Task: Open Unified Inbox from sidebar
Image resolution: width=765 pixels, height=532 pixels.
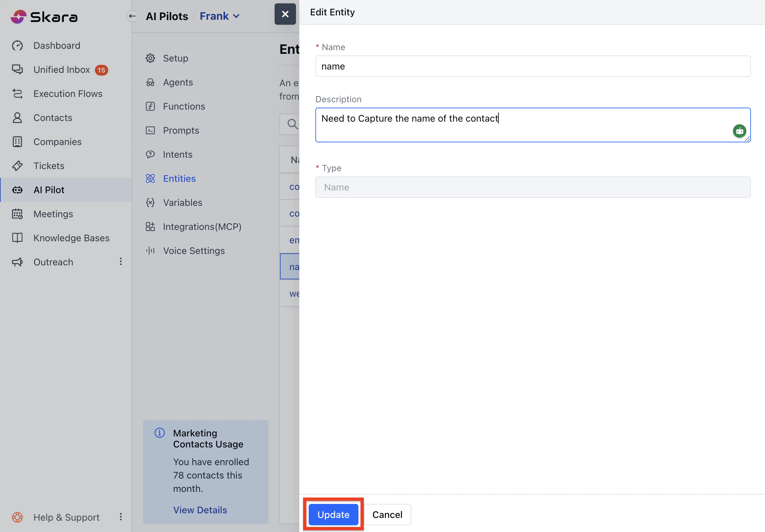Action: [62, 70]
